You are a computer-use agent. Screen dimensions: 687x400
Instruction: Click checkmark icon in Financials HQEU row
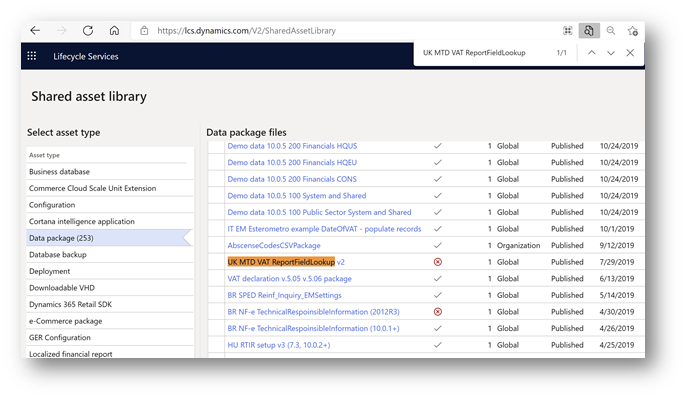438,163
